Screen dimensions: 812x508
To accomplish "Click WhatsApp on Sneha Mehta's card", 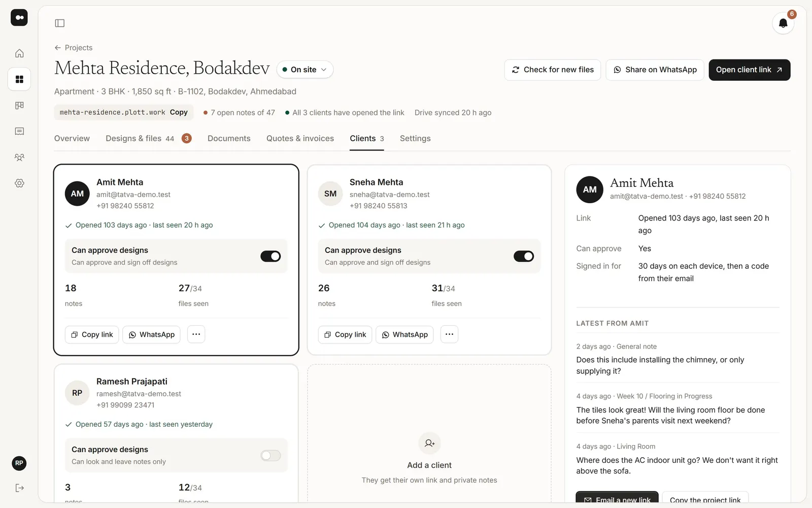I will point(404,334).
